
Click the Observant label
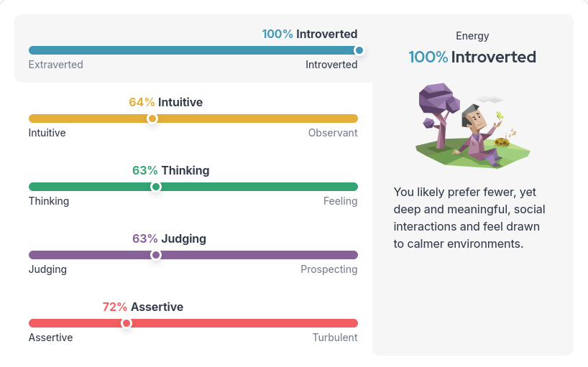click(332, 133)
